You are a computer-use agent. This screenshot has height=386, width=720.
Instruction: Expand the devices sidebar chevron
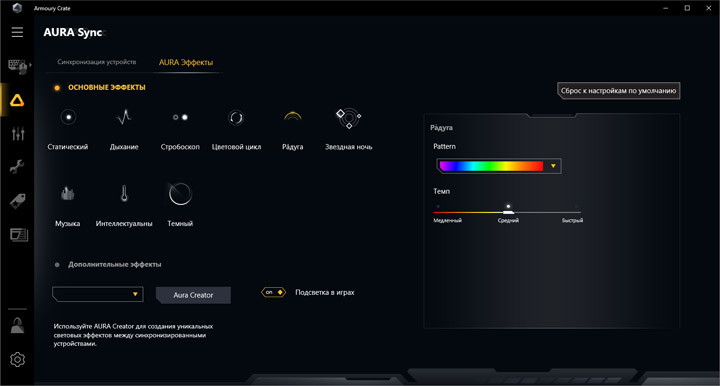(30, 65)
